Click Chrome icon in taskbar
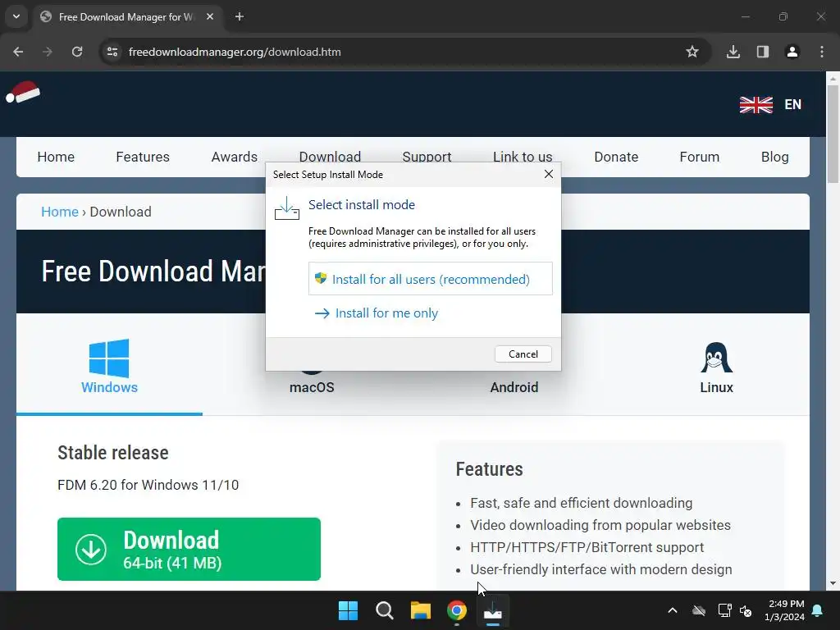840x630 pixels. click(x=456, y=610)
